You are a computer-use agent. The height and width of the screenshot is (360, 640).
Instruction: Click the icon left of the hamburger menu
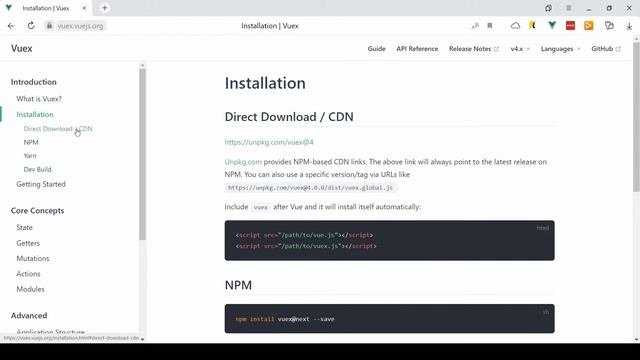point(548,8)
